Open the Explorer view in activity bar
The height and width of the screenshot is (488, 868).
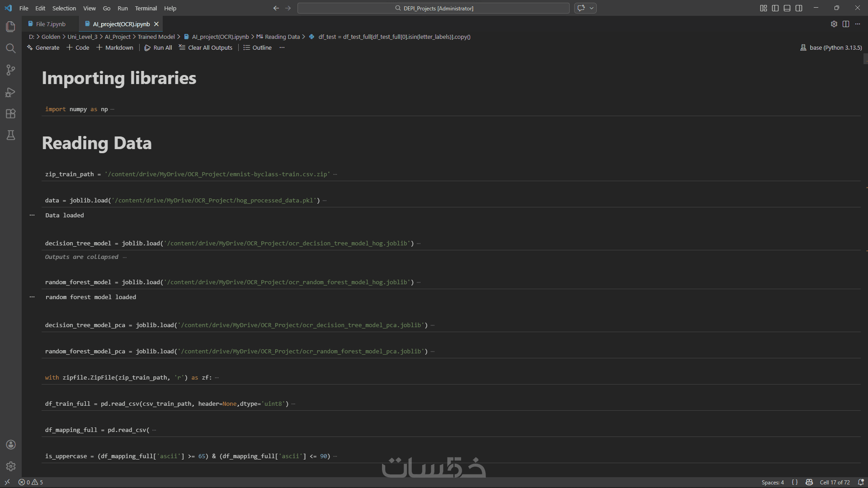10,27
